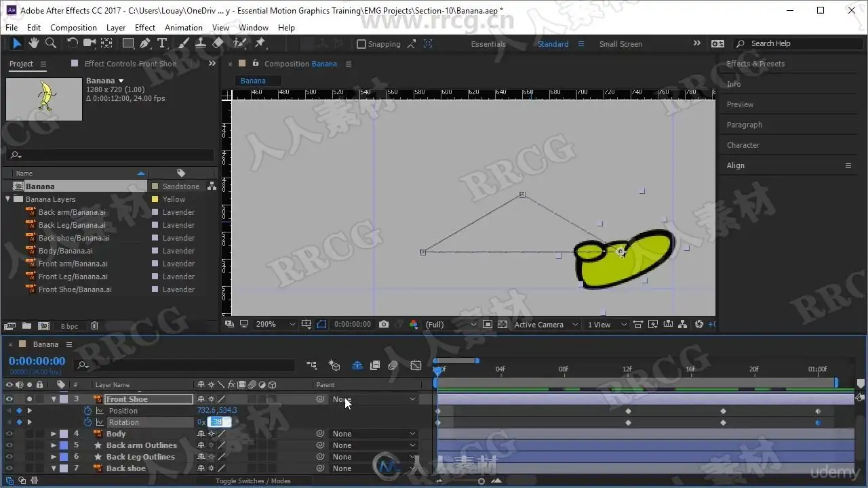
Task: Click the Body layer label color swatch
Action: click(64, 434)
